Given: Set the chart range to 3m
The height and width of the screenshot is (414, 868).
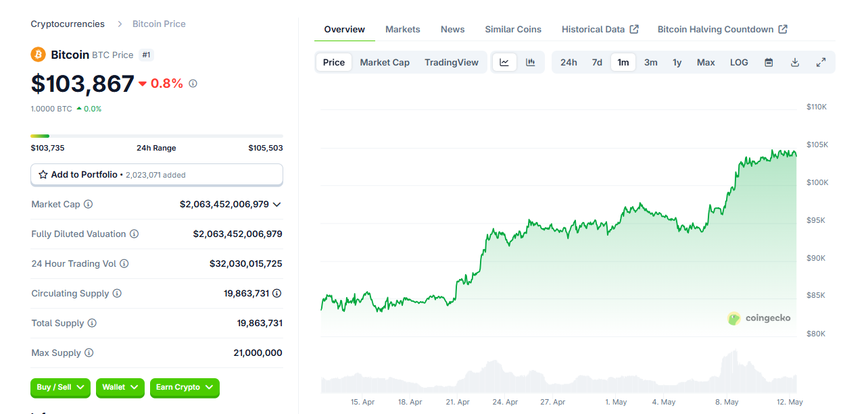Looking at the screenshot, I should 650,62.
